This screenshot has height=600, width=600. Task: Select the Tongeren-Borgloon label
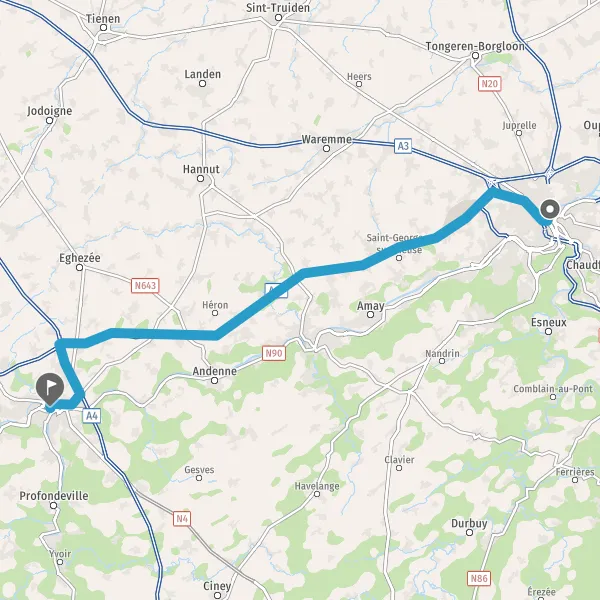pyautogui.click(x=475, y=46)
